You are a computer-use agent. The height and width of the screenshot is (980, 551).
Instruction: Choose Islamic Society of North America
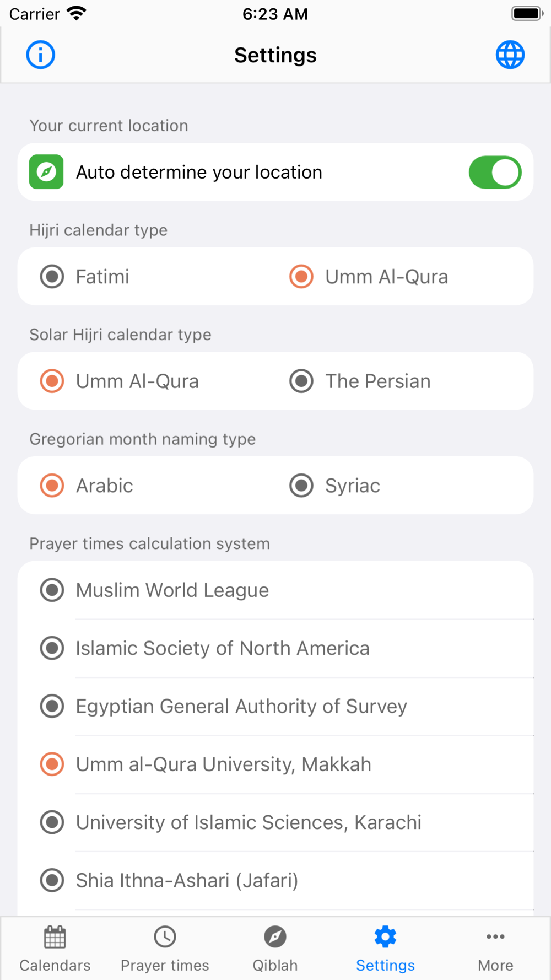(52, 648)
